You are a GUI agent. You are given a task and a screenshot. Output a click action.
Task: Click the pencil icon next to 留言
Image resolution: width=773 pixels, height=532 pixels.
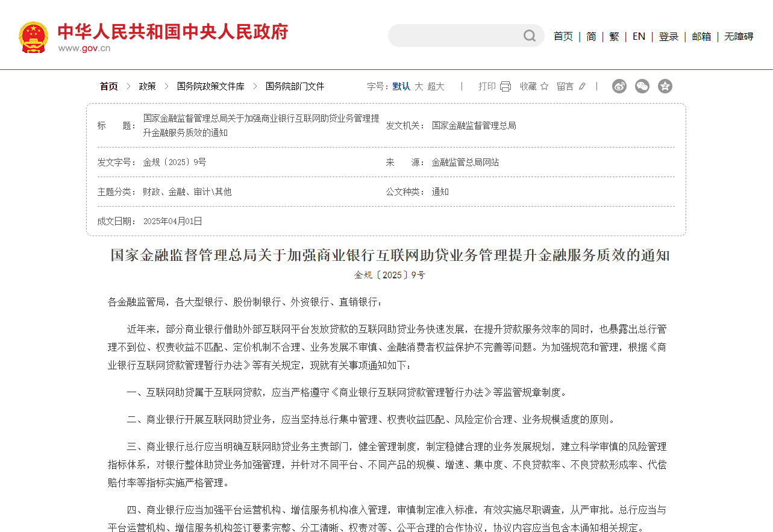582,87
